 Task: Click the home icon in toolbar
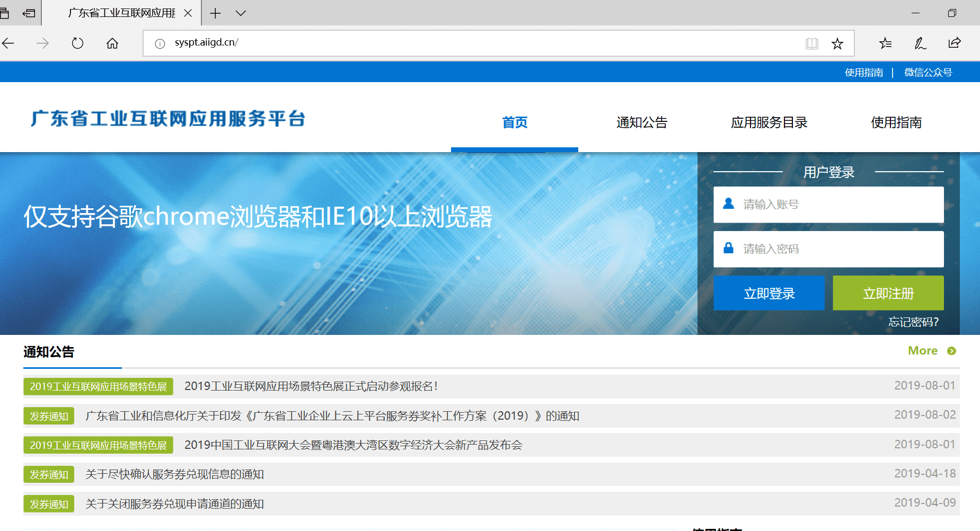click(x=112, y=43)
